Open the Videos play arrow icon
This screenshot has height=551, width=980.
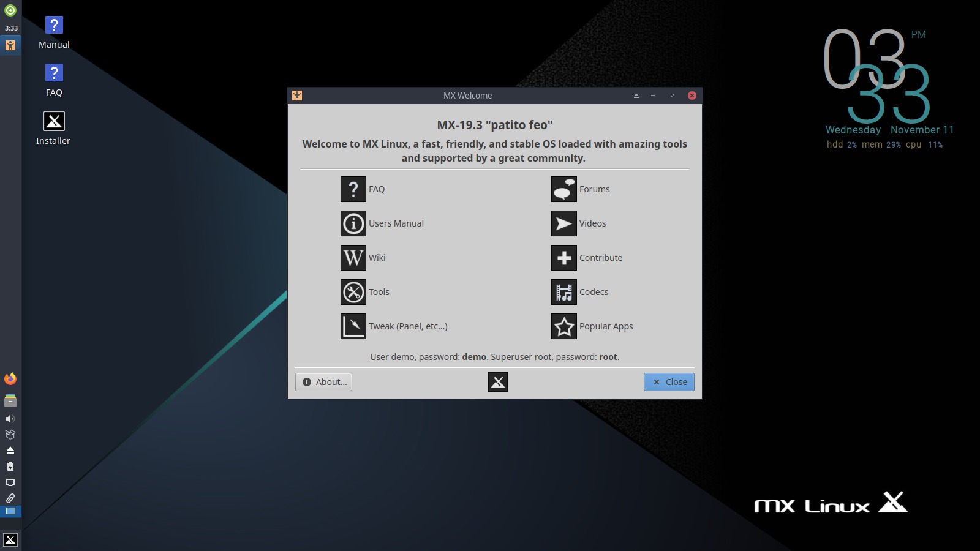click(x=564, y=223)
